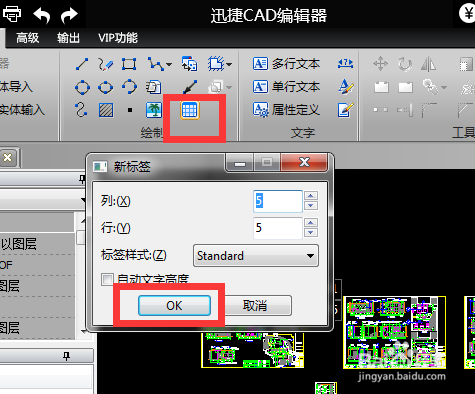The height and width of the screenshot is (394, 475).
Task: Expand the boundary region tool dropdown arrow
Action: [229, 64]
